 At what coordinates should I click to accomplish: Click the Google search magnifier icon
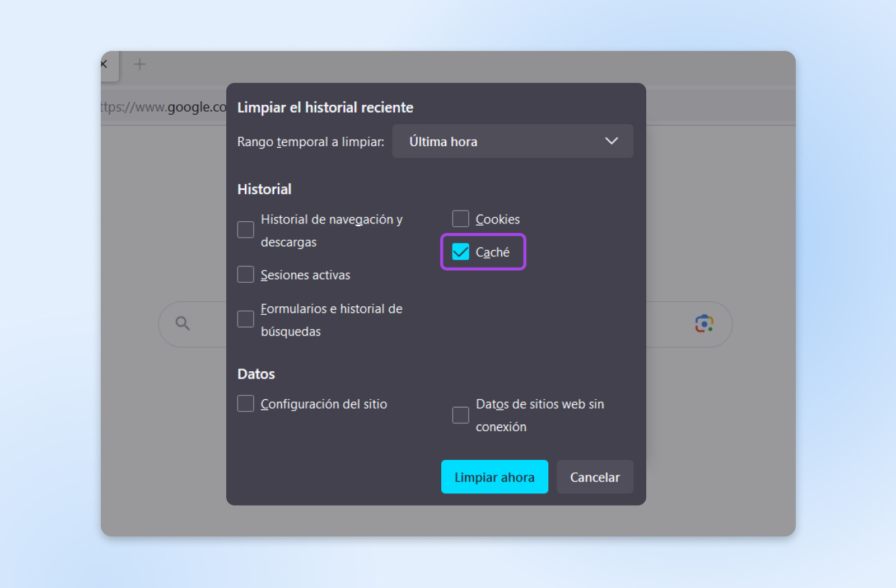(183, 323)
